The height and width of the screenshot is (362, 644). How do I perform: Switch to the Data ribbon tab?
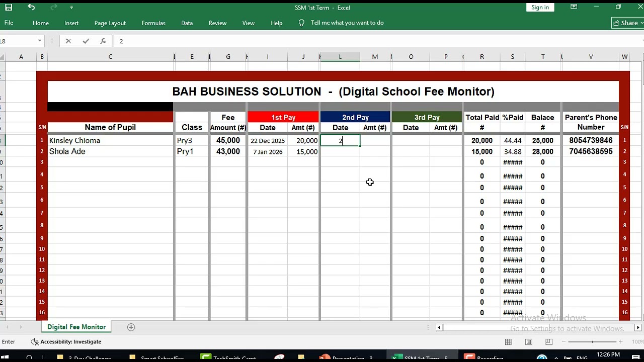pos(187,23)
